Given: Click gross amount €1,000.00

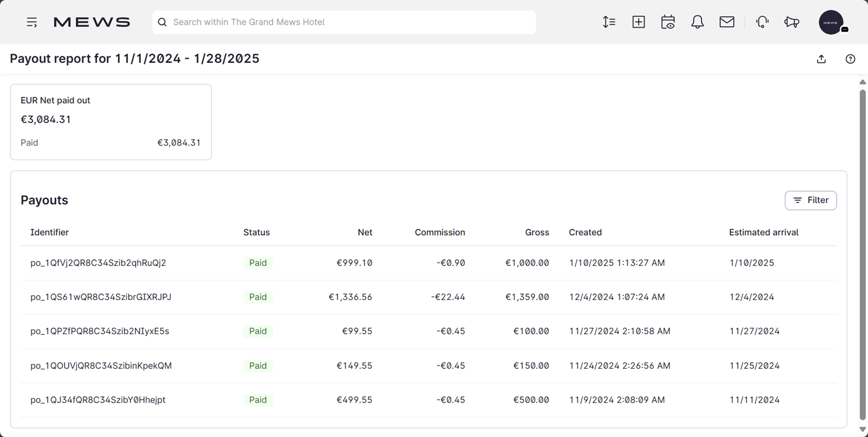Looking at the screenshot, I should pyautogui.click(x=527, y=263).
